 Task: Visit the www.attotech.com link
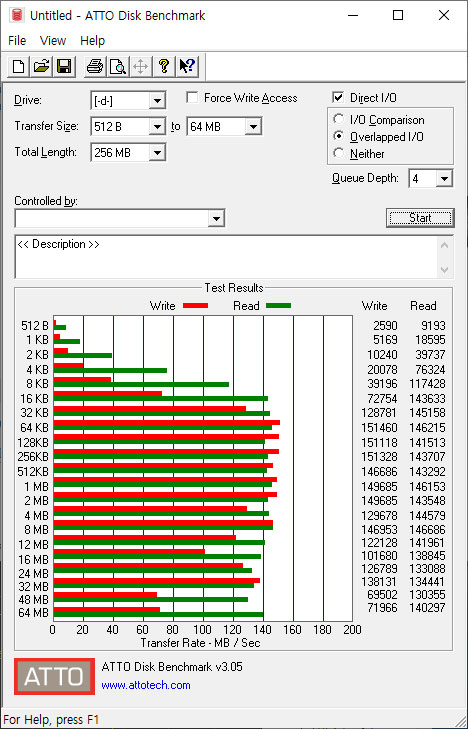(x=146, y=685)
